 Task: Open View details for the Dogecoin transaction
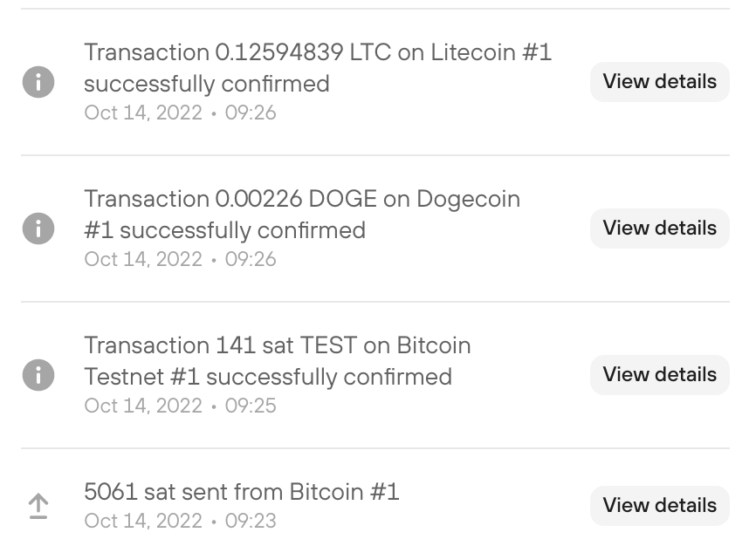pos(659,228)
